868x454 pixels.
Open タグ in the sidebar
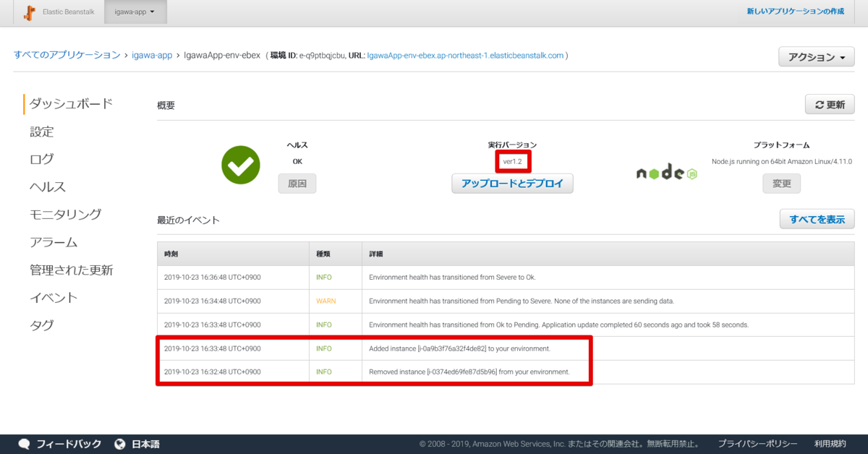(41, 325)
